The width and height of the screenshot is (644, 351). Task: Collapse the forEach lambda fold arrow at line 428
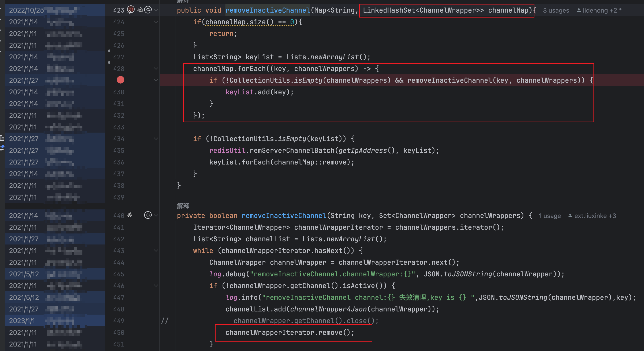click(x=156, y=69)
